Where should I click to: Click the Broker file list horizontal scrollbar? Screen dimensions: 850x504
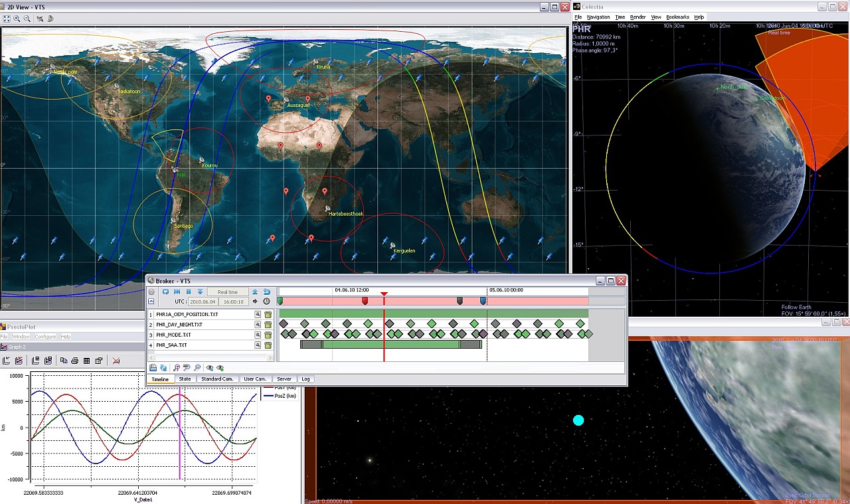210,358
